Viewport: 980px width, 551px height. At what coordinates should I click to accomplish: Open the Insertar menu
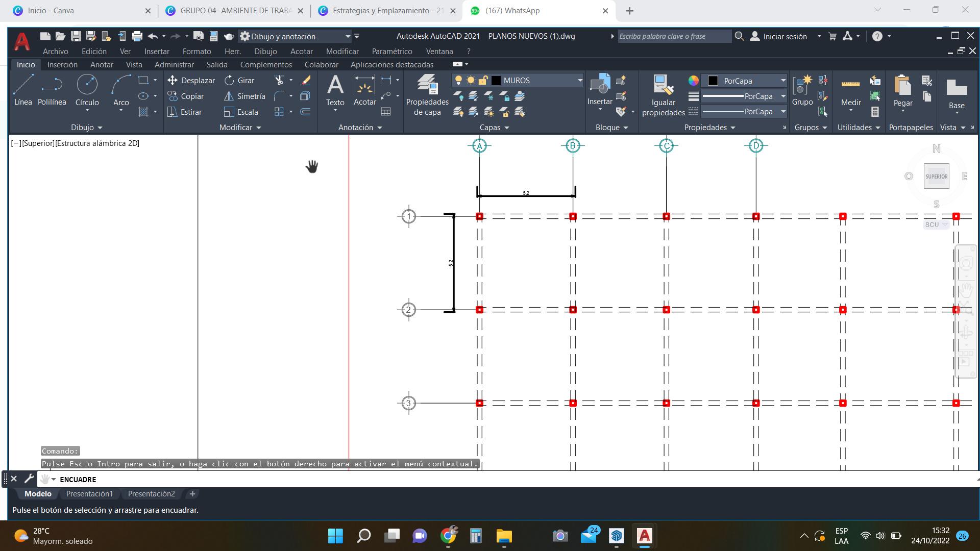coord(157,52)
